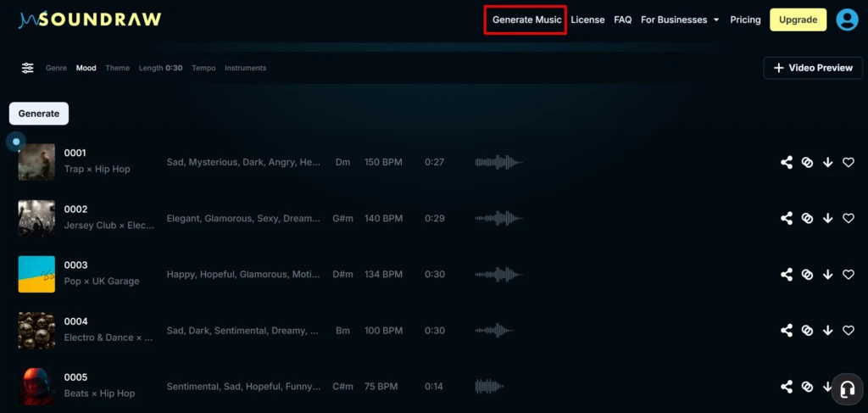Open the filter sliders icon
The image size is (868, 413).
point(28,68)
